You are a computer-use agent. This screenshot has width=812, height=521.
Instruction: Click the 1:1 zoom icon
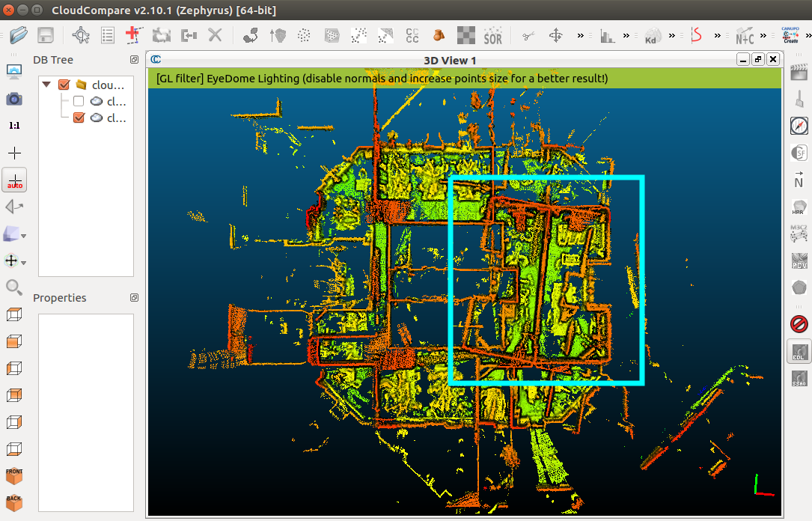14,126
